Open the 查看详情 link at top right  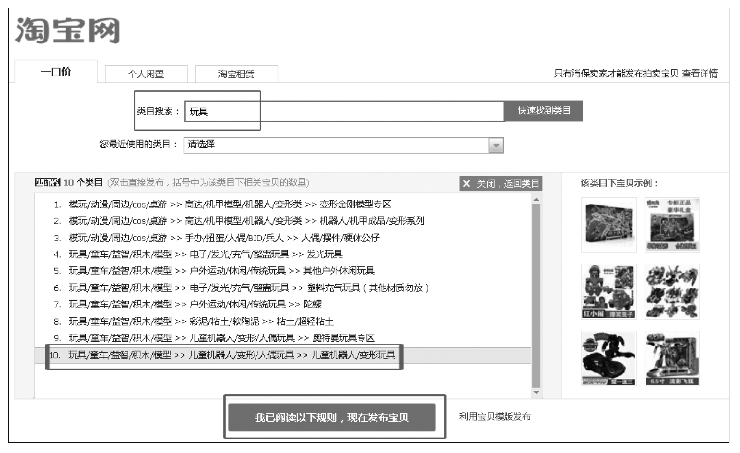tap(700, 73)
